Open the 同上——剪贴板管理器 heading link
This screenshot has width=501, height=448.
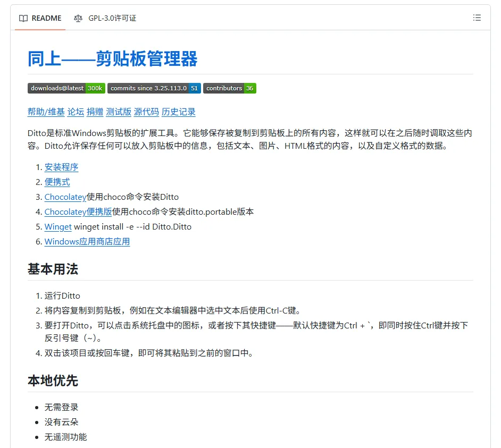(112, 58)
